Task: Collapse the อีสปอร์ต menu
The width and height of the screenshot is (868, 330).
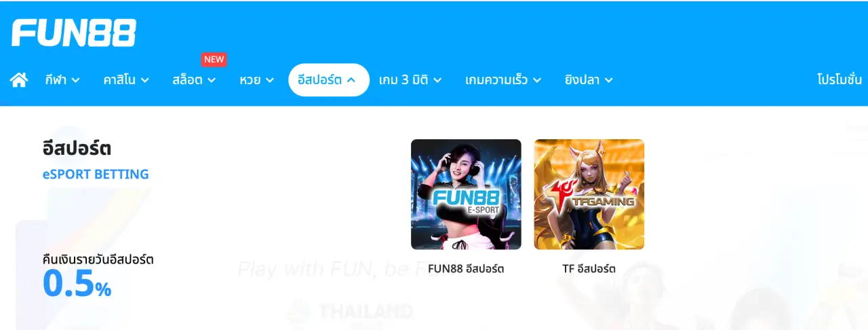Action: coord(329,80)
